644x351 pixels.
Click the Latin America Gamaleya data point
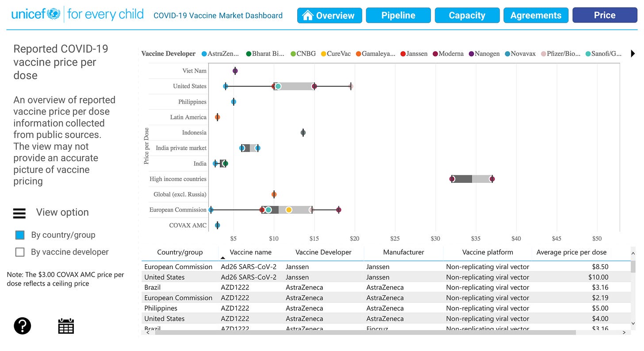point(217,117)
